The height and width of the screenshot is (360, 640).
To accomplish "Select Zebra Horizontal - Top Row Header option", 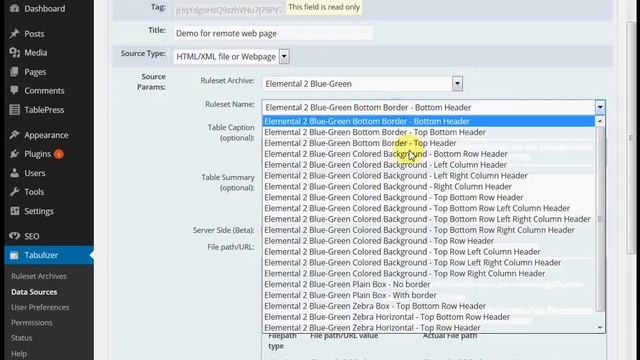I will click(x=429, y=328).
